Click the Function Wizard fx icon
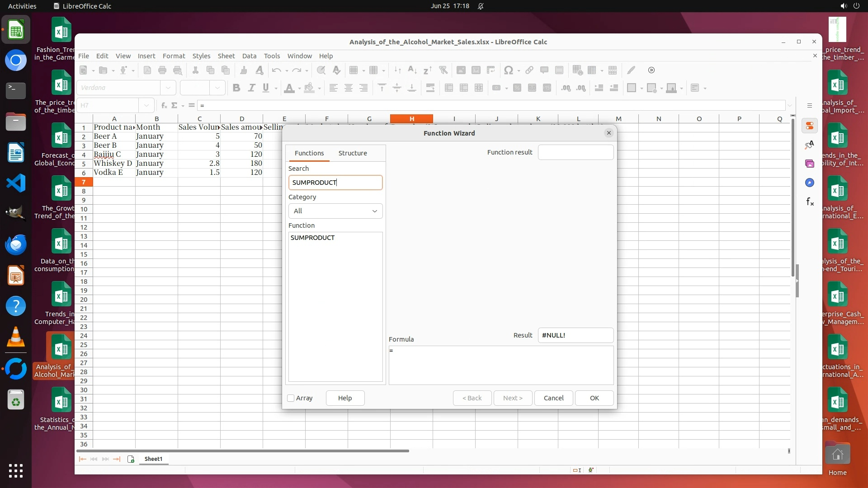868x488 pixels. tap(164, 105)
